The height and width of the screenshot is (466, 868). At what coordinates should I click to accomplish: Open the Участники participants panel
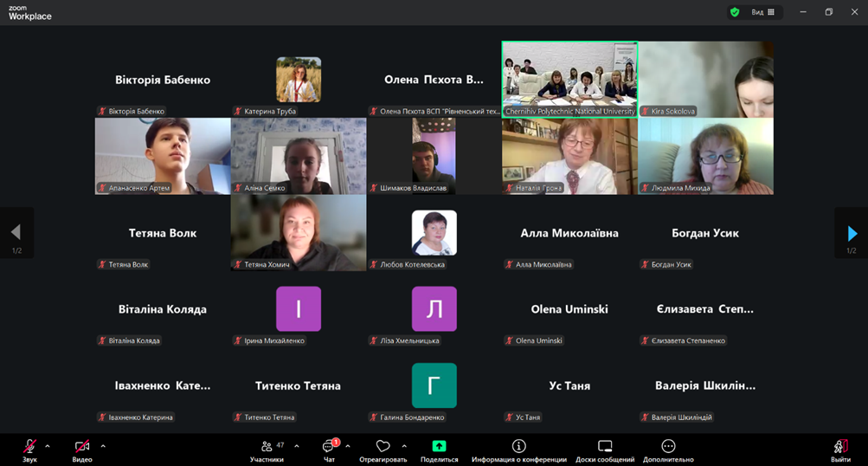[267, 447]
